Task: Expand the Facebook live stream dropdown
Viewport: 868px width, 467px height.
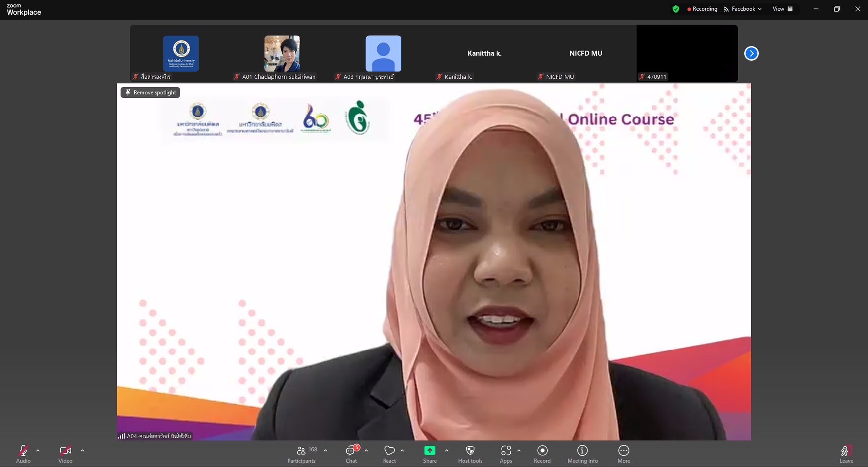Action: point(743,9)
